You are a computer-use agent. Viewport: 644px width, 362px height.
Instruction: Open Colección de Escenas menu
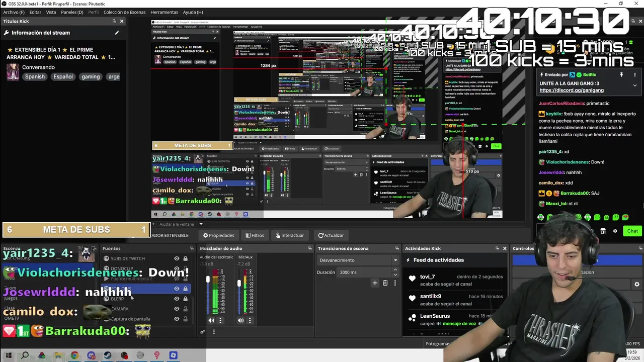coord(125,12)
